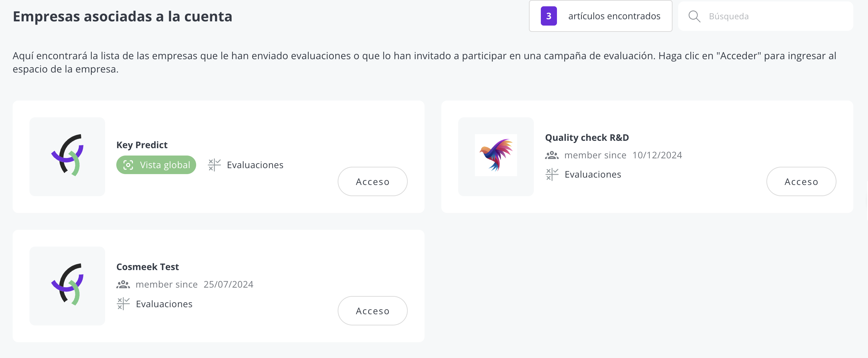
Task: Select the Cosmeek Test company title
Action: 147,267
